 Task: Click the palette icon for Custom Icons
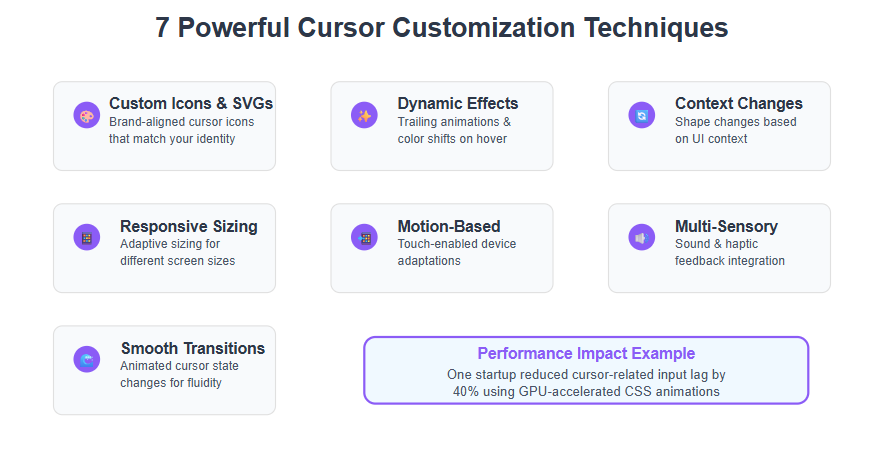click(87, 115)
